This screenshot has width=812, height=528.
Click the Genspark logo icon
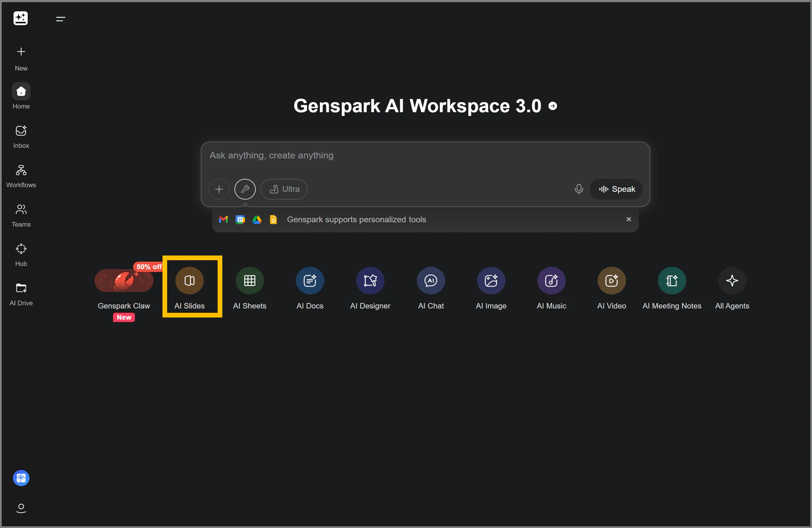pyautogui.click(x=21, y=18)
